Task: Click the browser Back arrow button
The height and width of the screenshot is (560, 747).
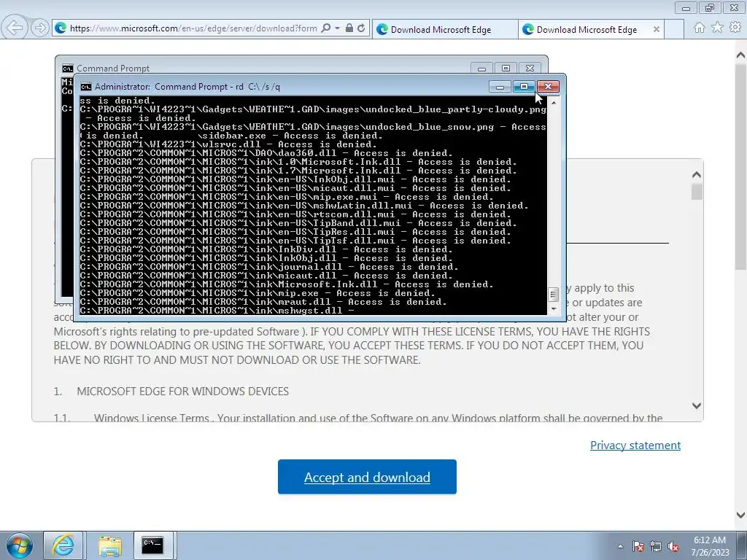Action: click(x=15, y=28)
